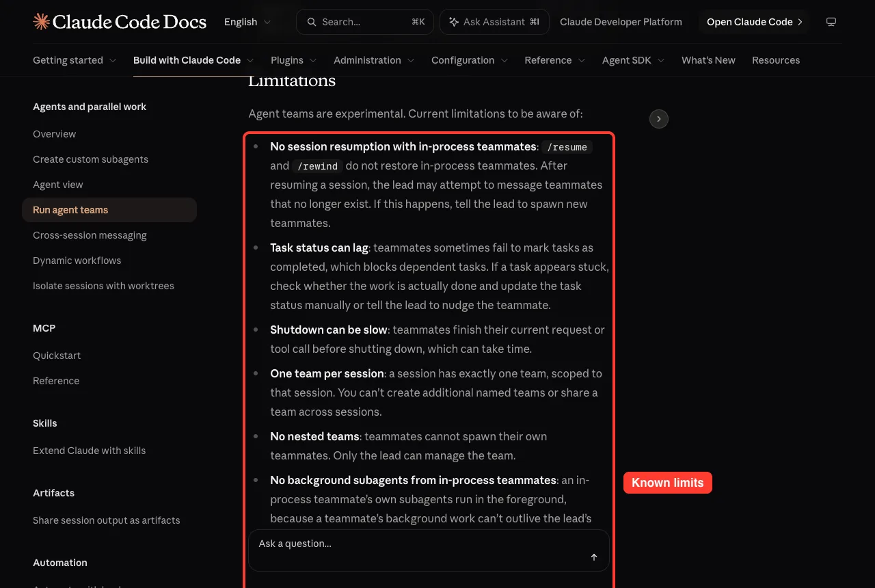Click the 'No nested teams' bold text
Viewport: 875px width, 588px height.
pos(314,436)
